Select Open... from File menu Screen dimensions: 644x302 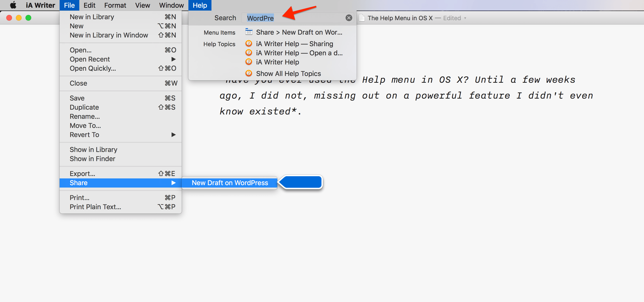pos(120,50)
